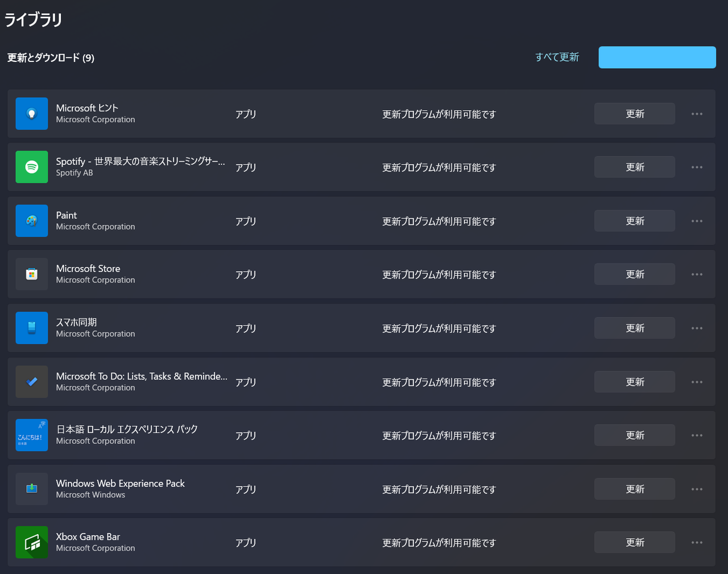The image size is (728, 574).
Task: Click the Microsoft Store bag icon
Action: (32, 274)
